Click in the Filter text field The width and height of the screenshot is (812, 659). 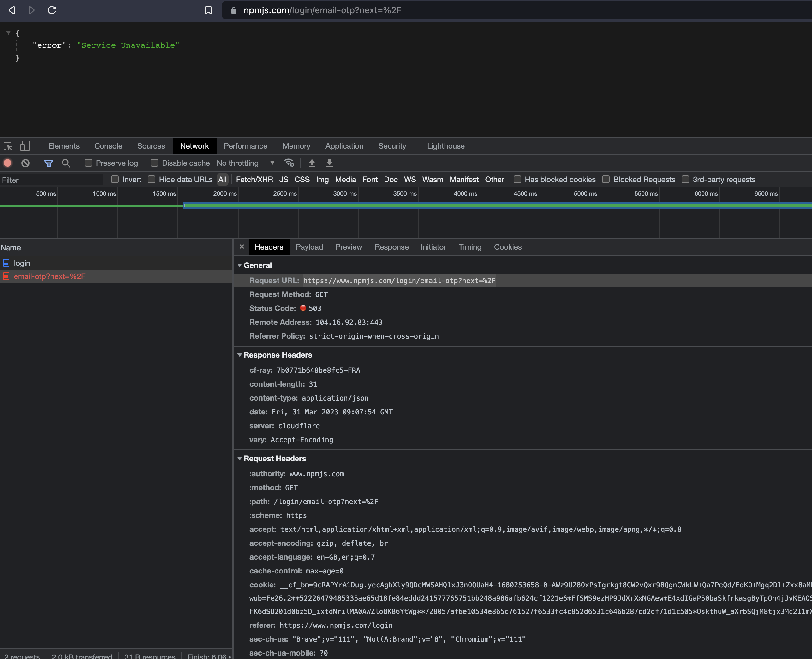[x=51, y=180]
